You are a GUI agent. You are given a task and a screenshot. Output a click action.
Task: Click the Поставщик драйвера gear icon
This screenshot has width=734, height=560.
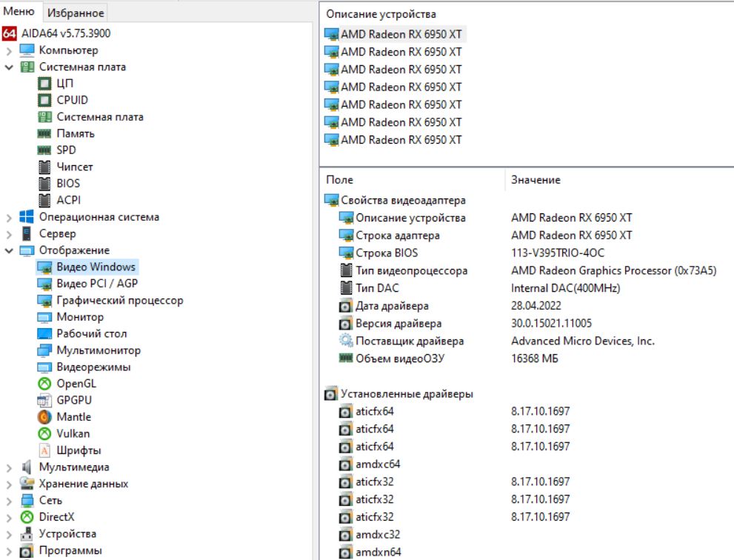(345, 341)
